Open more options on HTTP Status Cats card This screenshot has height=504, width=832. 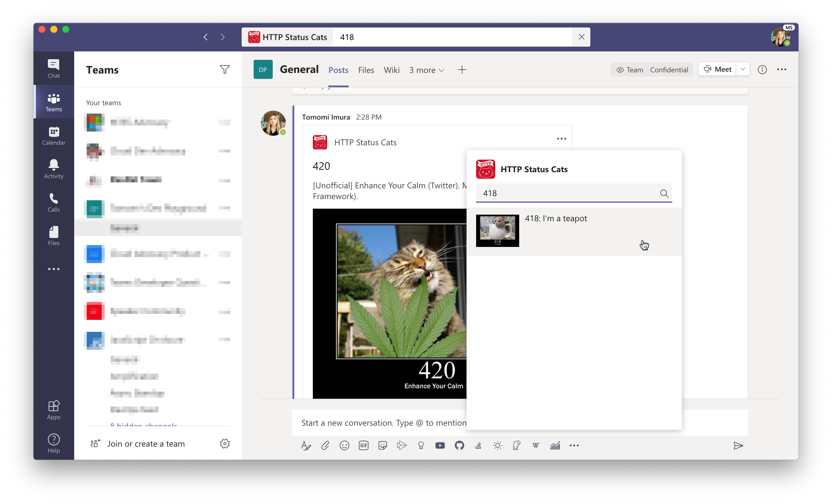pos(561,139)
